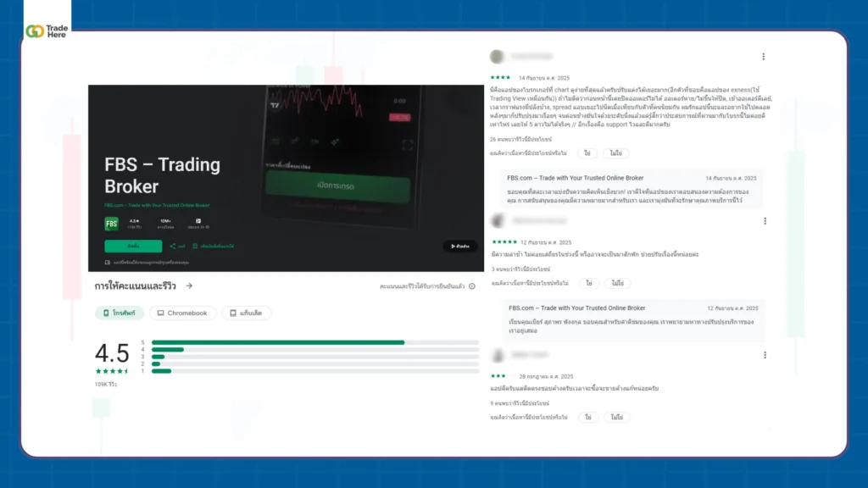Screen dimensions: 868x488
Task: Play the app trailer video
Action: pos(459,247)
